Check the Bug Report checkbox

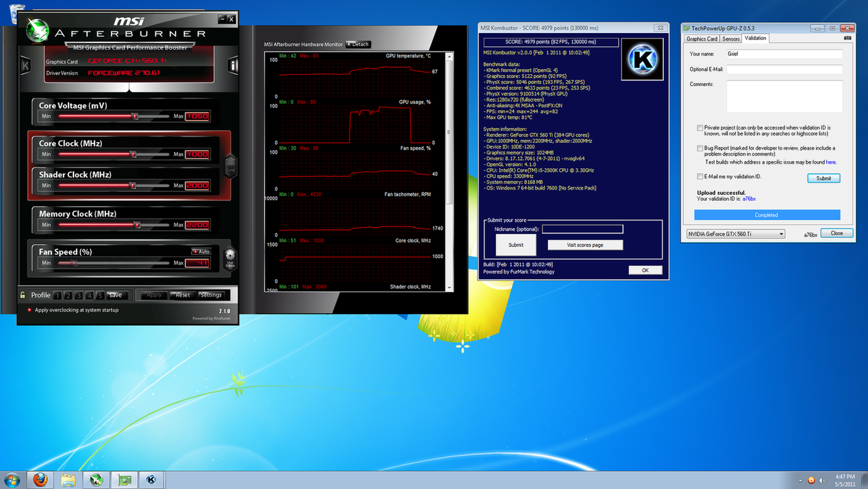(x=700, y=148)
